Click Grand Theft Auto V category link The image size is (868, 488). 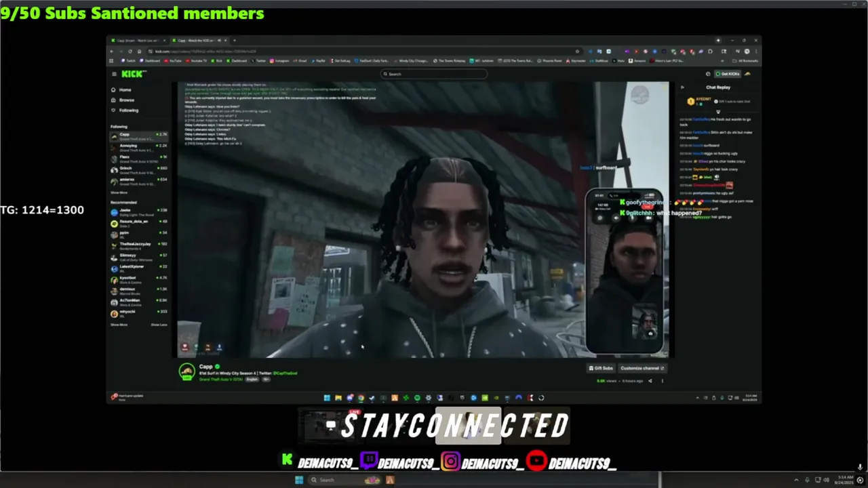221,379
